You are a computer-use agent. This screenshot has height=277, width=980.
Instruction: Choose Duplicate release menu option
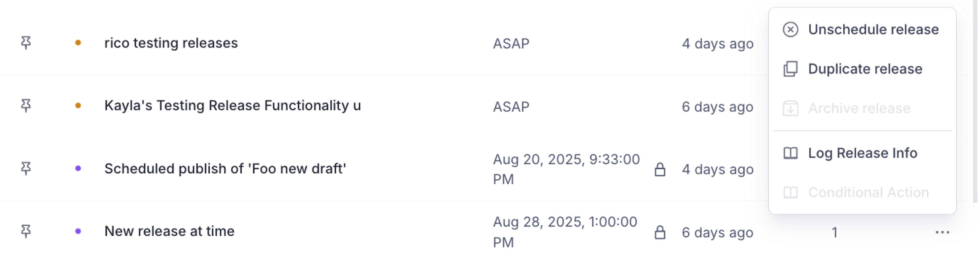[x=865, y=69]
